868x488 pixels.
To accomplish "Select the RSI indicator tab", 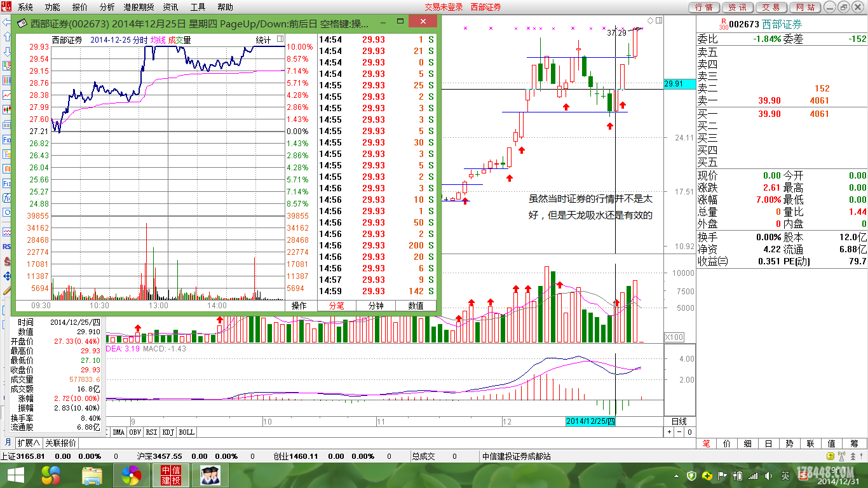I will [151, 432].
